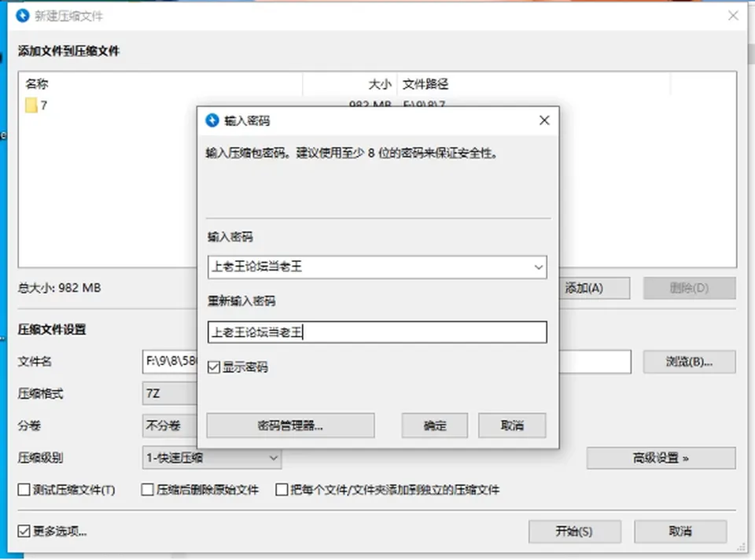Check the option to add each file to separate archive
This screenshot has width=755, height=560.
(x=282, y=490)
